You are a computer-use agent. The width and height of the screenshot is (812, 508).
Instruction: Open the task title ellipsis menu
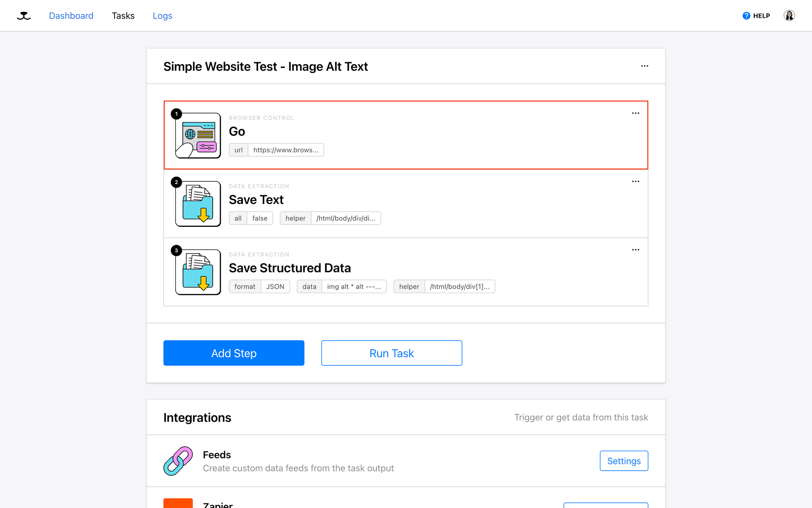point(644,66)
